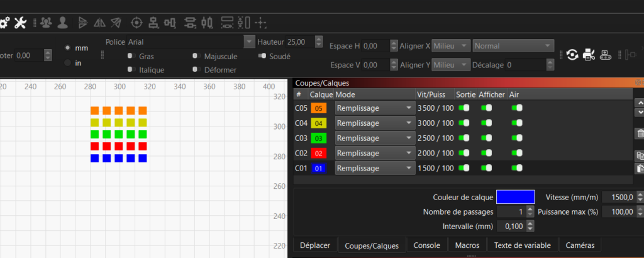
Task: Click the rotary setup circular-arrows icon
Action: pos(572,54)
